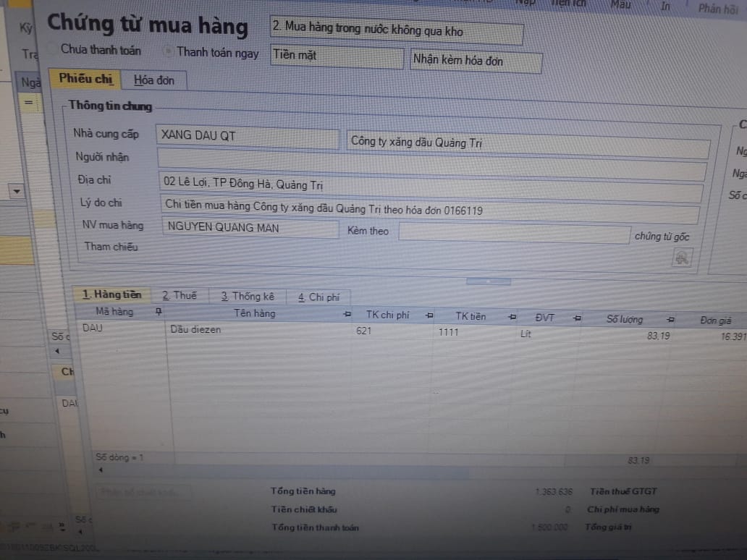Open the 2. Thuế tab
The image size is (747, 560).
coord(179,296)
